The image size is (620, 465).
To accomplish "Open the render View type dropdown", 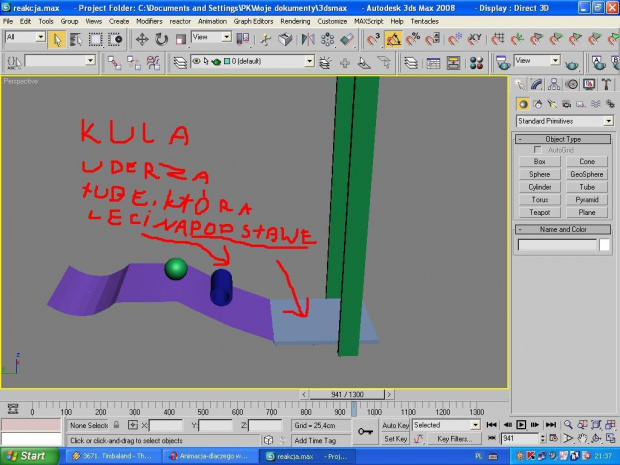I will [x=537, y=60].
